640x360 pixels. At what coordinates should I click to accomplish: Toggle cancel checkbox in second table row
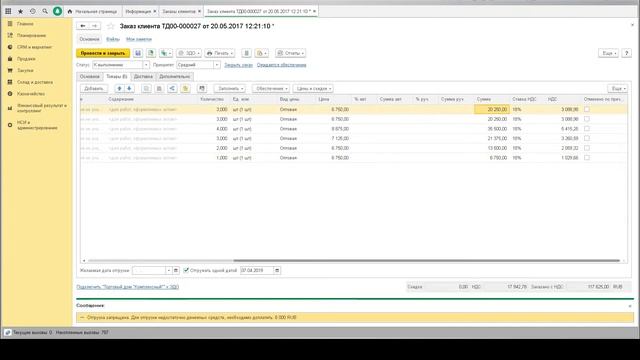[587, 119]
